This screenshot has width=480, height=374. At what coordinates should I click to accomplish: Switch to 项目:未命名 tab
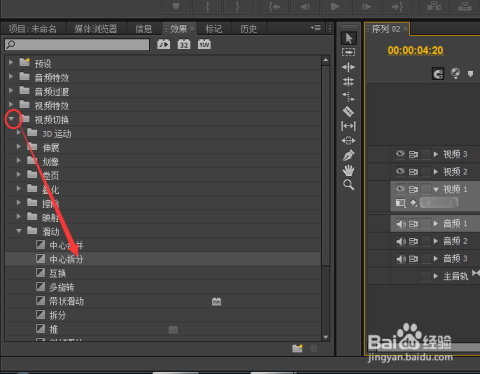(32, 29)
